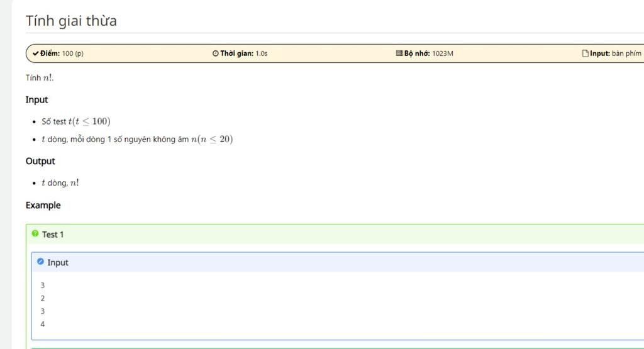Click the blue pencil icon of the Input panel

tap(40, 262)
